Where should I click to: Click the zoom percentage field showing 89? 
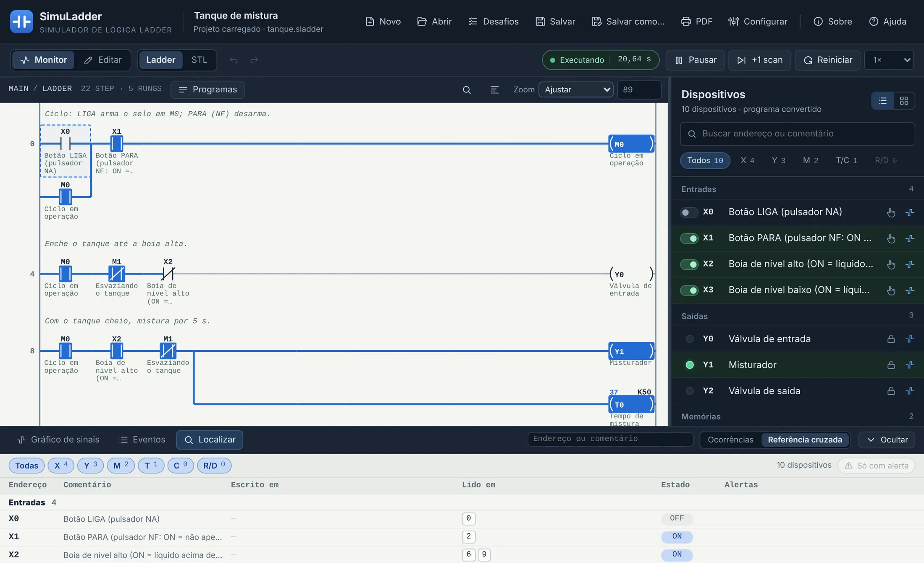pos(639,90)
